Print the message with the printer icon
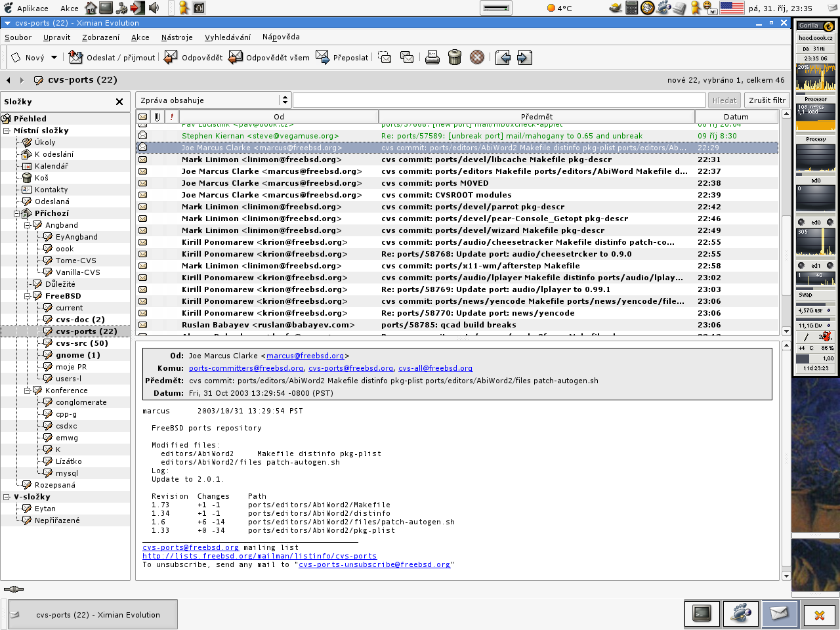 432,58
